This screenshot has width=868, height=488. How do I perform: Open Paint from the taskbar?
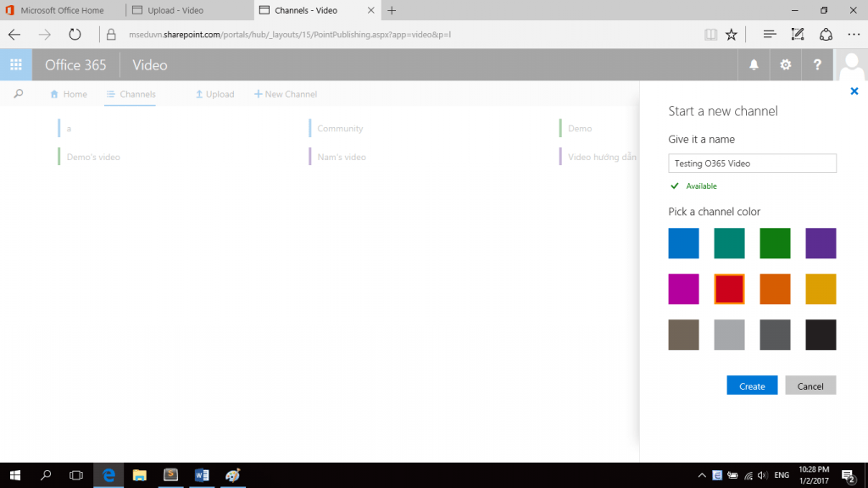coord(232,475)
